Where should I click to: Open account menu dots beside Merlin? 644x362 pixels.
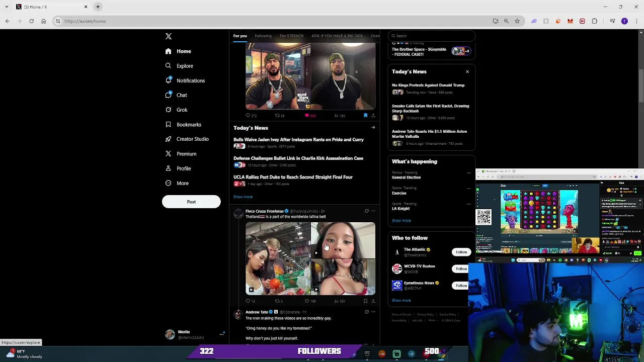pyautogui.click(x=222, y=334)
